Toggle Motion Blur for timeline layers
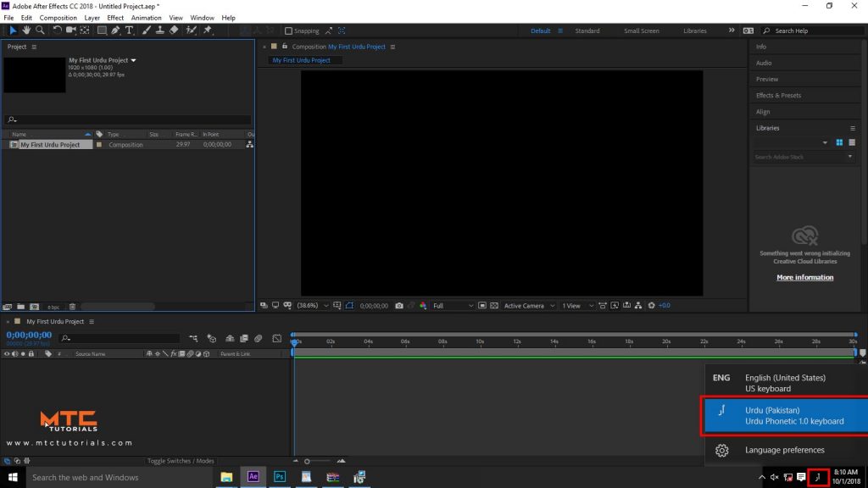 click(258, 338)
